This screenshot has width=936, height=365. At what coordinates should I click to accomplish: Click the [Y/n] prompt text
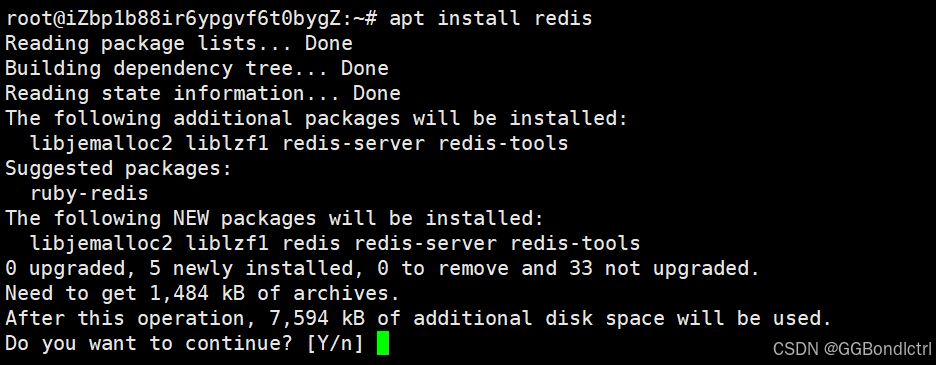pyautogui.click(x=335, y=343)
